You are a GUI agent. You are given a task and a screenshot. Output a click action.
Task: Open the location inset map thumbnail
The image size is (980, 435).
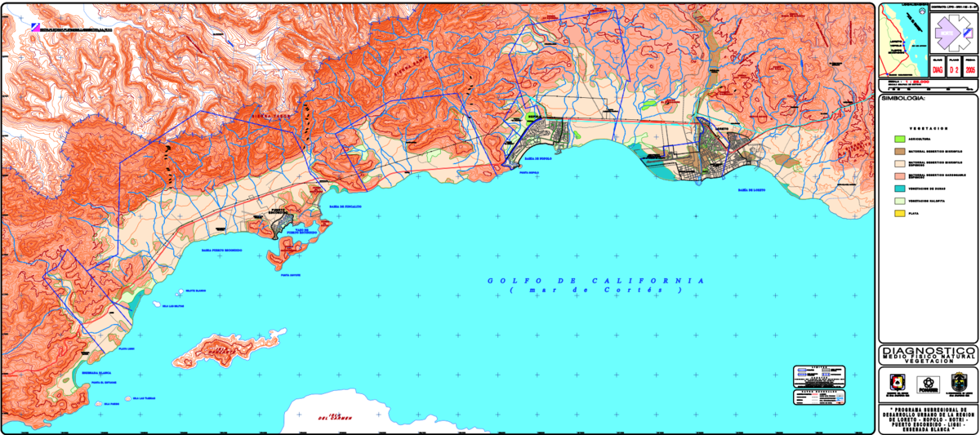tap(902, 41)
